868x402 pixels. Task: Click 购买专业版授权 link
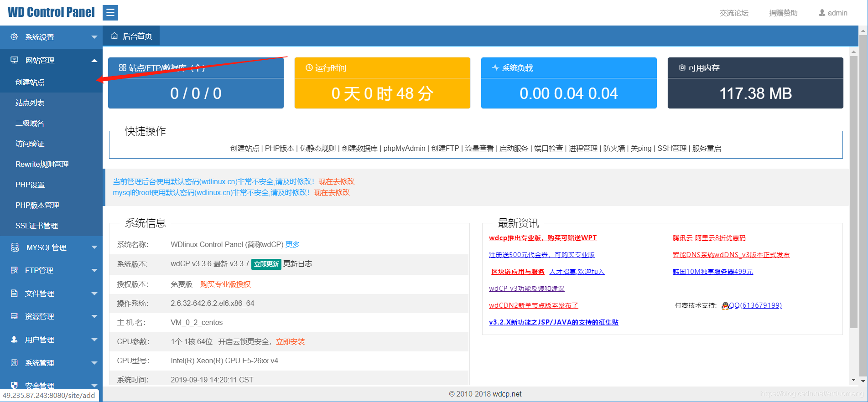pos(225,284)
